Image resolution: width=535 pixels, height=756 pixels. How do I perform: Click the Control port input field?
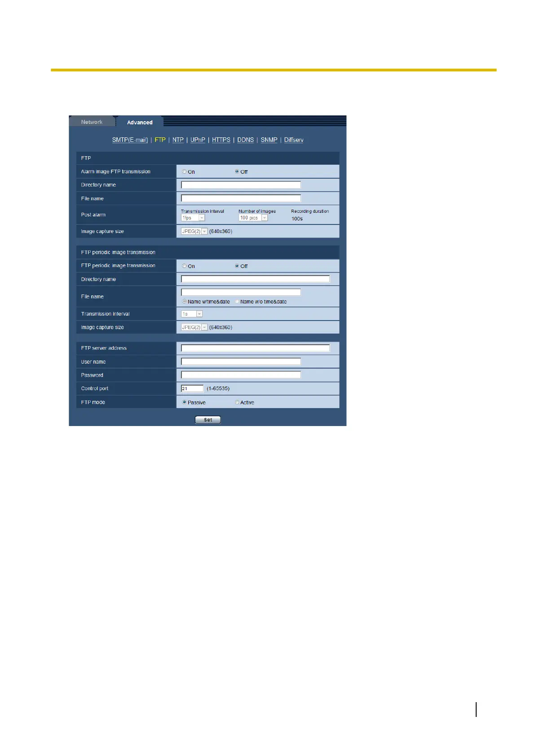pos(192,388)
